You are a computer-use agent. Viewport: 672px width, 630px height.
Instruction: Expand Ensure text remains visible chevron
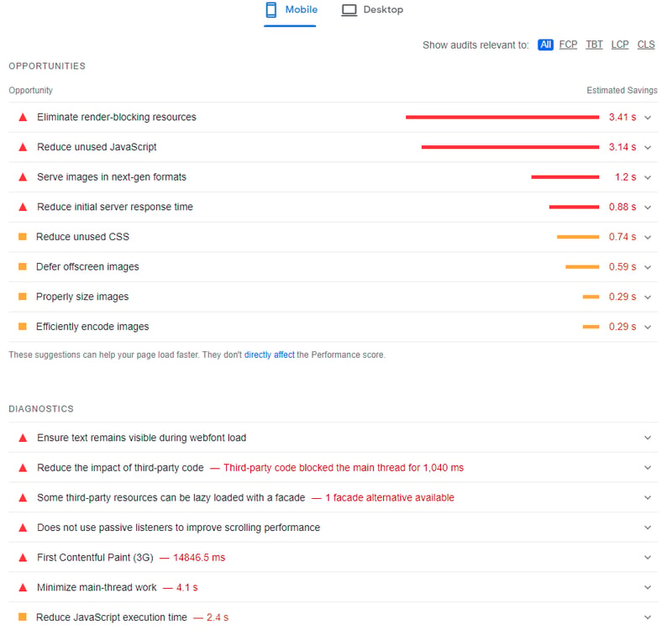point(648,438)
